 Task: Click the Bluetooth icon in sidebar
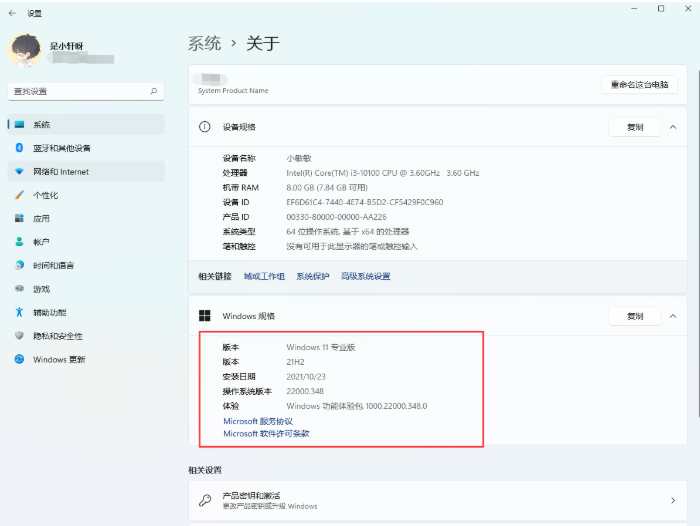(x=19, y=147)
